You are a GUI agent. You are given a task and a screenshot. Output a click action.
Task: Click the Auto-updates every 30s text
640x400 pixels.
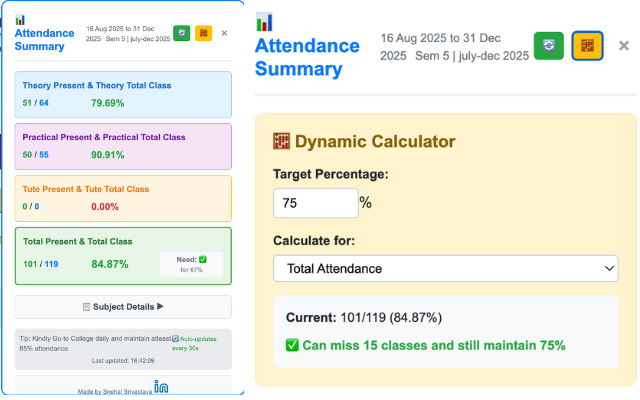(194, 344)
